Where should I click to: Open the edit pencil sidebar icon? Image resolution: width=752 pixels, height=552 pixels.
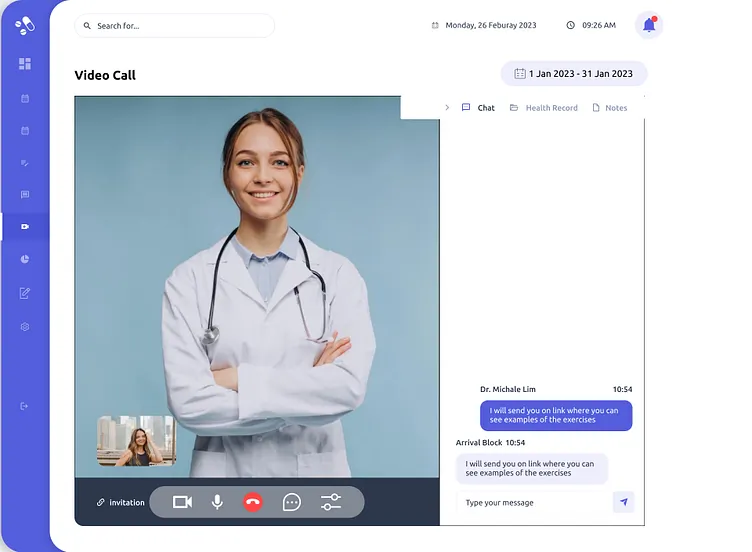(x=25, y=293)
